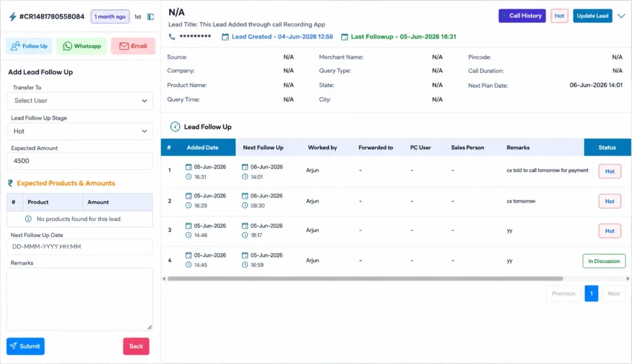Click the clock icon beside 16:31
The image size is (632, 364).
pyautogui.click(x=189, y=177)
